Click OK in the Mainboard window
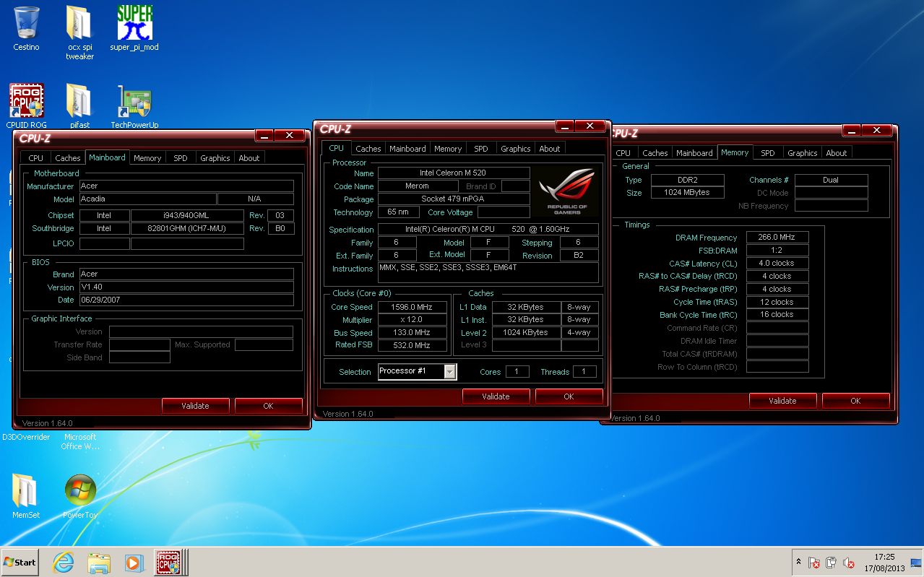 point(268,406)
